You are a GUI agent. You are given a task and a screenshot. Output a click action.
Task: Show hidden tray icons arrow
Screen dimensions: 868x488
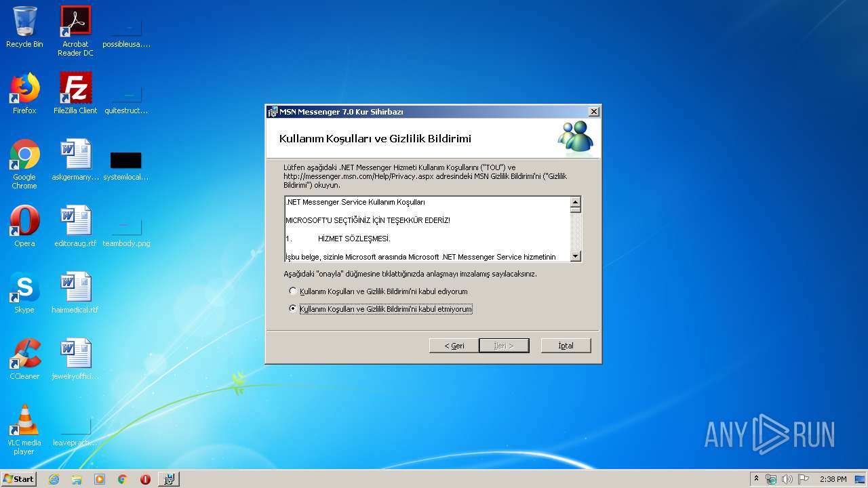point(756,479)
